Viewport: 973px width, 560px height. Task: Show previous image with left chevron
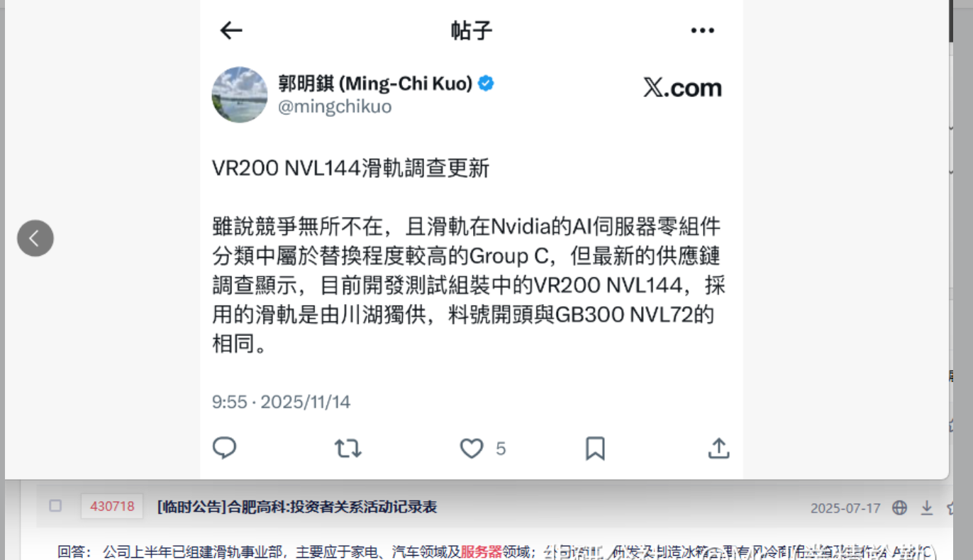35,238
